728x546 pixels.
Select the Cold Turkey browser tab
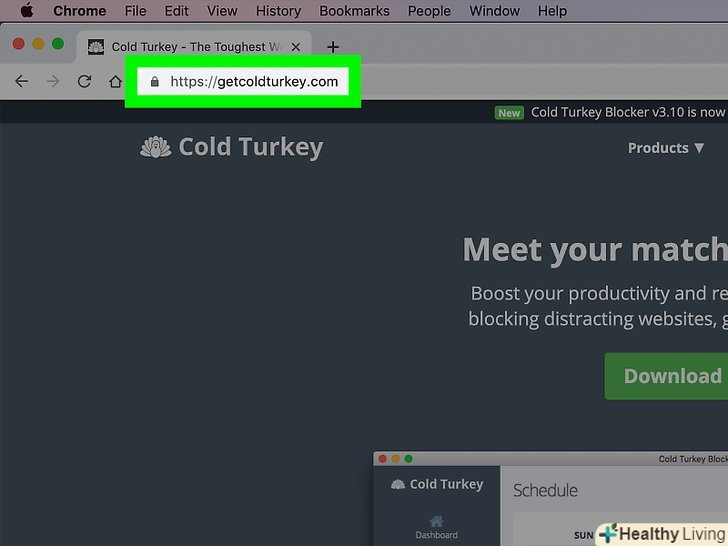click(x=194, y=47)
